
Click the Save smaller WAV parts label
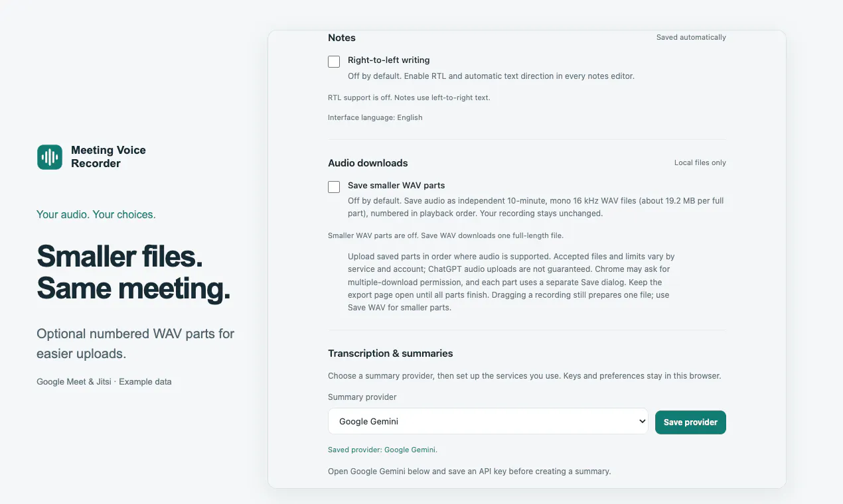click(x=396, y=186)
